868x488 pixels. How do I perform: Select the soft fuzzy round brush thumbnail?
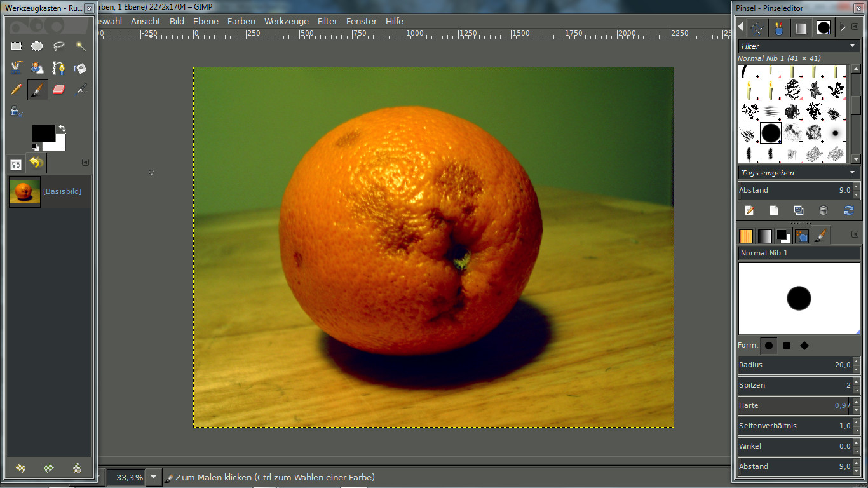click(x=835, y=133)
